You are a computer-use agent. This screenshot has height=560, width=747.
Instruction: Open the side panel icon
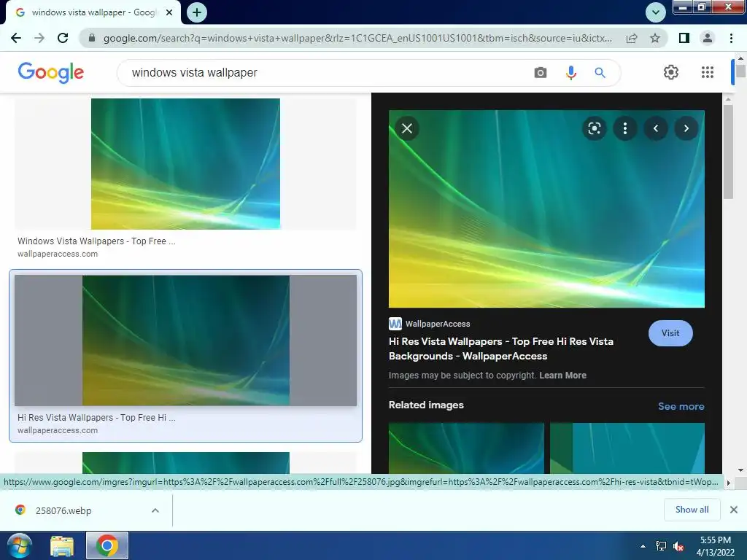point(684,38)
